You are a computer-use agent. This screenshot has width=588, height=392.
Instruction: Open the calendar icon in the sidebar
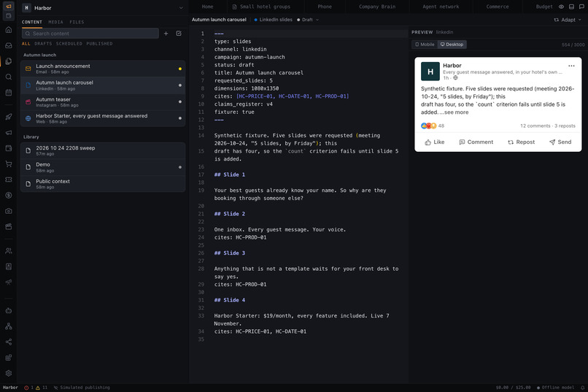click(x=9, y=93)
